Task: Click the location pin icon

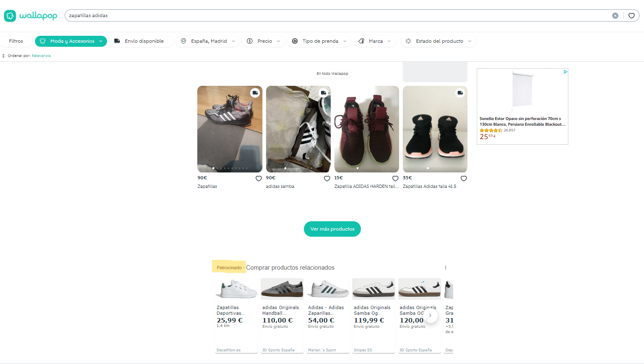Action: [x=183, y=41]
